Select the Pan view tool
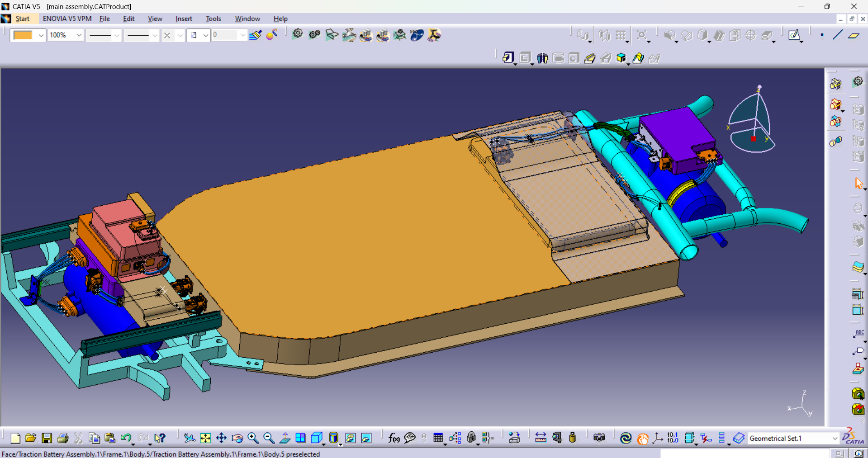The image size is (868, 458). [221, 438]
